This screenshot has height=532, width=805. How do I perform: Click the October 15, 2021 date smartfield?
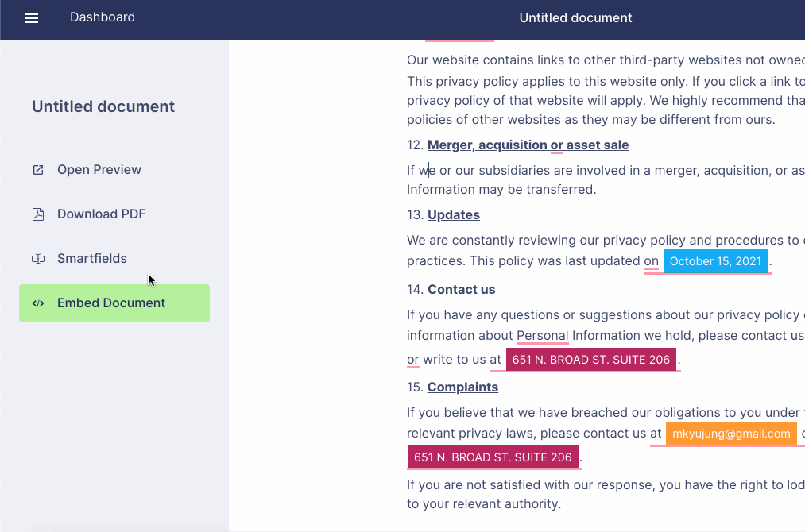[715, 261]
